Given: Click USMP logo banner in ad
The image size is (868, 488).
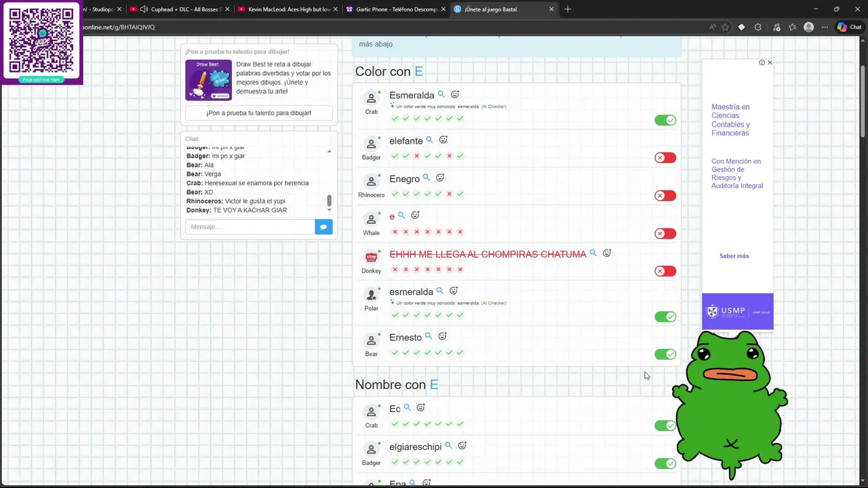Looking at the screenshot, I should (x=738, y=311).
